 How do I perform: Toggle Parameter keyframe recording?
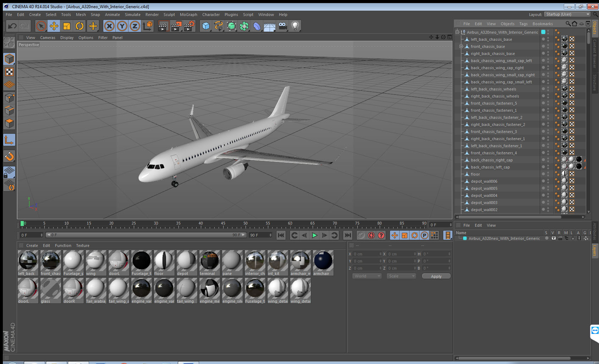click(424, 235)
